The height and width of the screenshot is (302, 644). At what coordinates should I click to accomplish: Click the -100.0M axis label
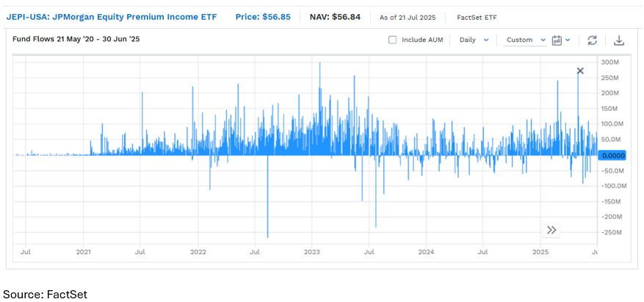pyautogui.click(x=612, y=186)
